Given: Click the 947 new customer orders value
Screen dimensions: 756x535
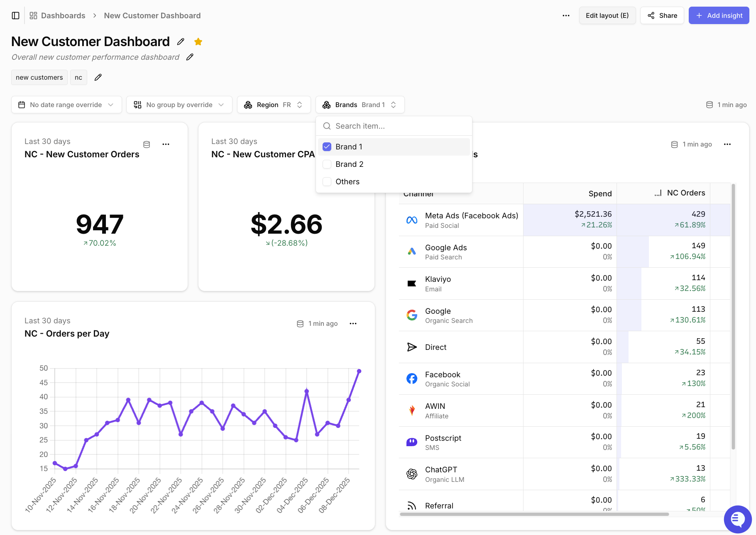Looking at the screenshot, I should pyautogui.click(x=100, y=224).
